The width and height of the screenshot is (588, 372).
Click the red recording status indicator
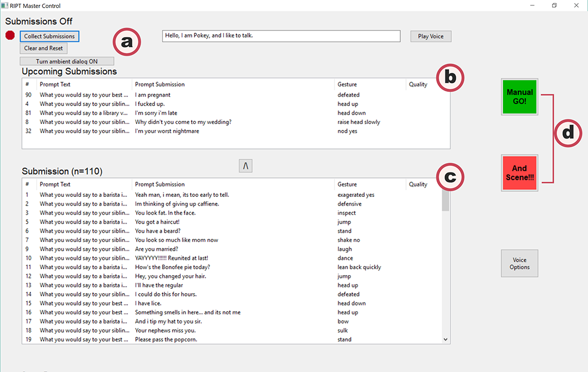[10, 36]
